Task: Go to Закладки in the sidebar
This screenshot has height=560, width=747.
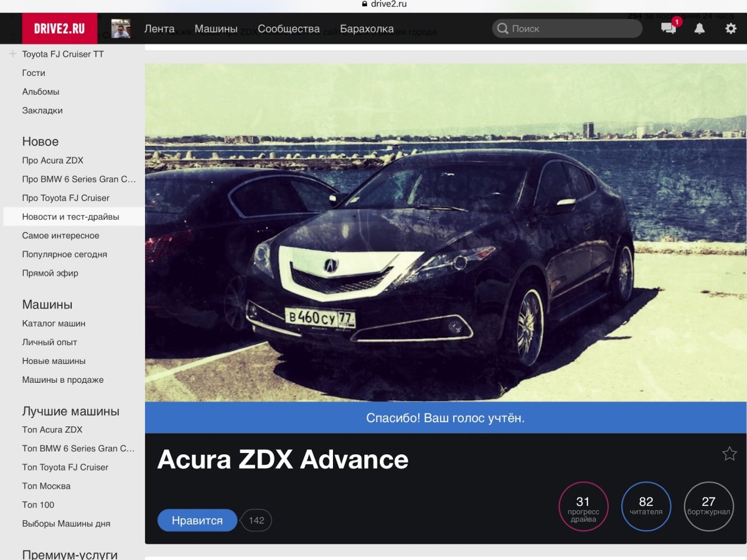Action: point(42,110)
